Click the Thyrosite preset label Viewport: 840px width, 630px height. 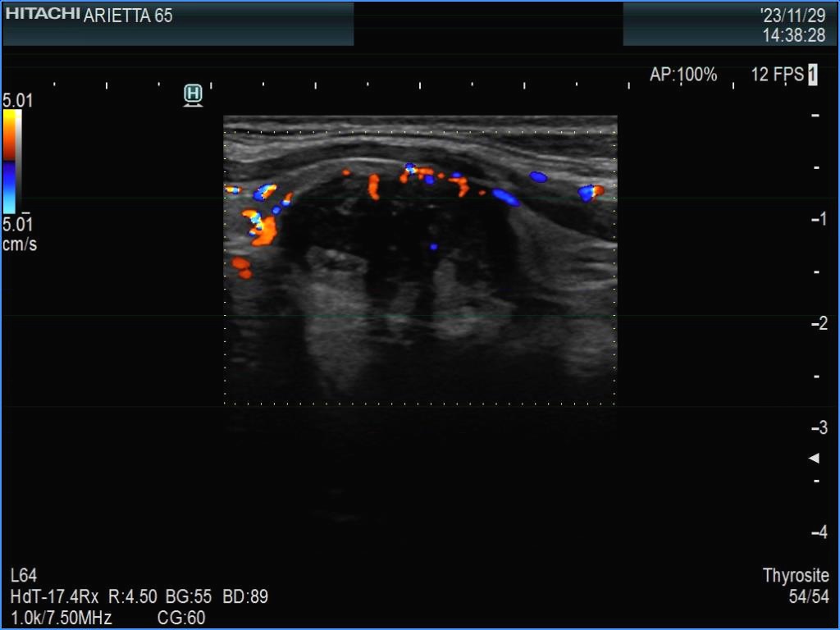point(796,576)
